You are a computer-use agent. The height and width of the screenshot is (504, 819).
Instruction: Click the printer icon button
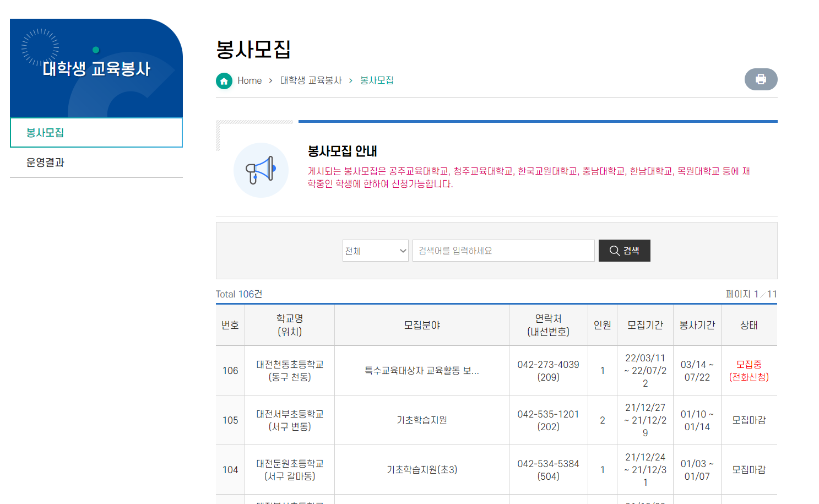[x=761, y=79]
